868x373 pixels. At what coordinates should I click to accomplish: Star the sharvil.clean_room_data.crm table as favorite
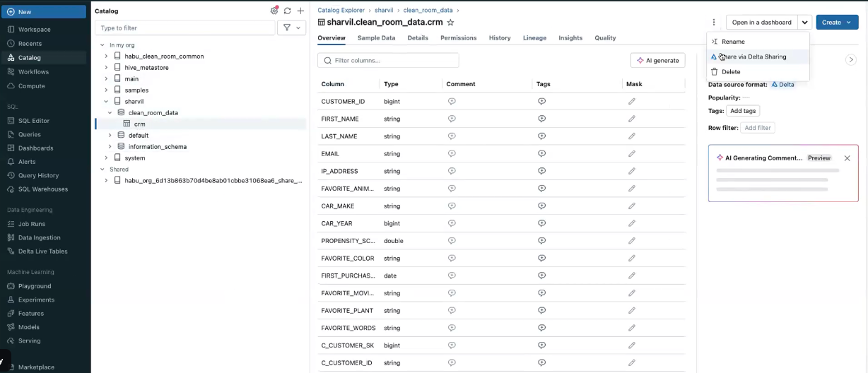pos(451,23)
